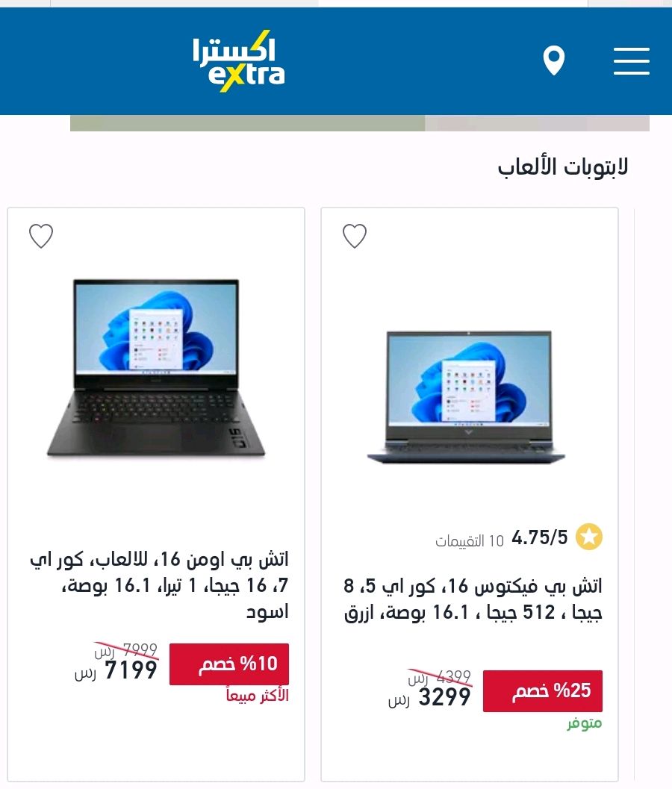Open the hamburger menu
Image resolution: width=672 pixels, height=789 pixels.
(x=631, y=61)
